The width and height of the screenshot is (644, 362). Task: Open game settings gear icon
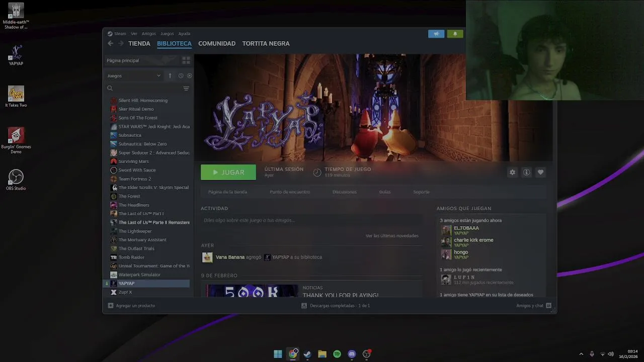512,172
